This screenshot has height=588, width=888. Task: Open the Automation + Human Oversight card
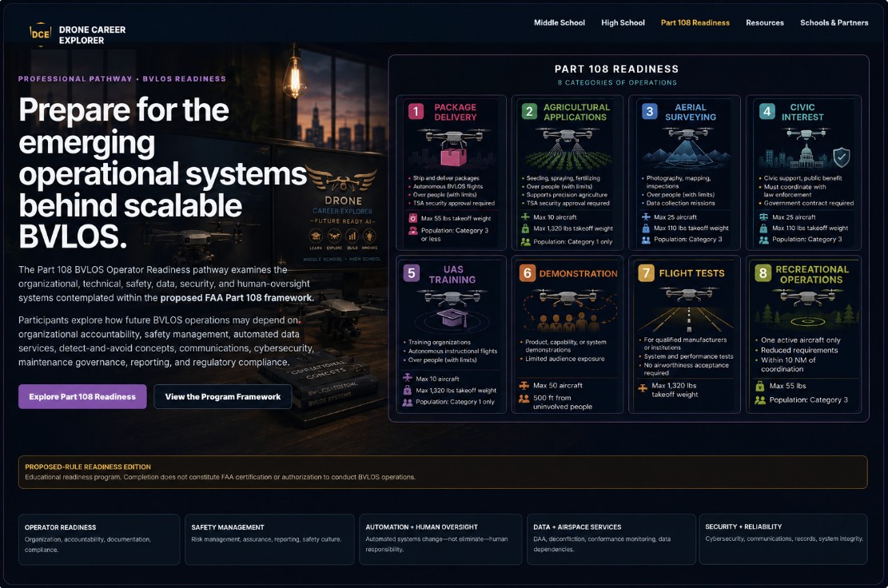pyautogui.click(x=440, y=539)
